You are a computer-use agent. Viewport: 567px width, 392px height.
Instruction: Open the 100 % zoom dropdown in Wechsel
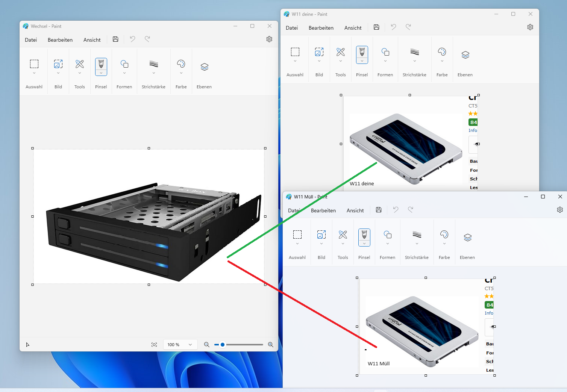(x=180, y=345)
